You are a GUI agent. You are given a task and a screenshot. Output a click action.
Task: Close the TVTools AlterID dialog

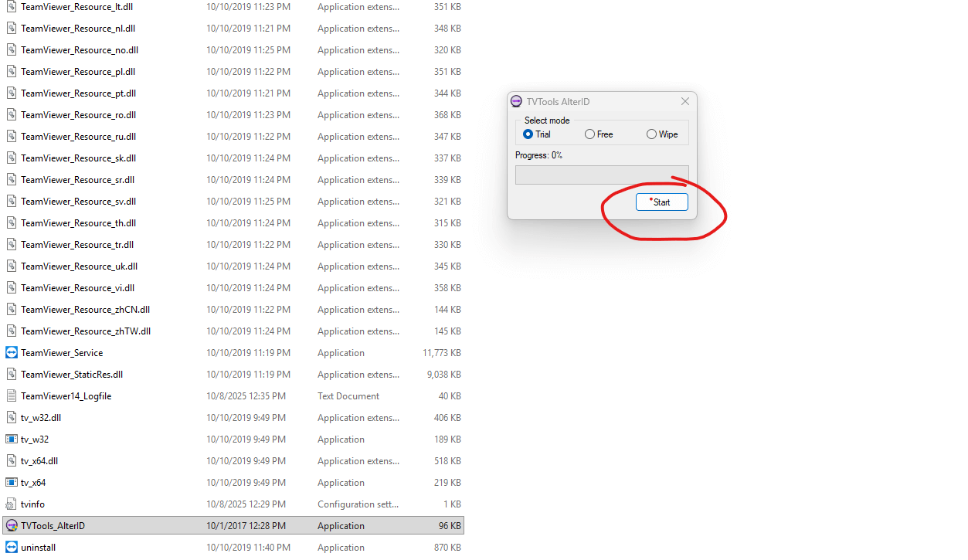[x=684, y=102]
